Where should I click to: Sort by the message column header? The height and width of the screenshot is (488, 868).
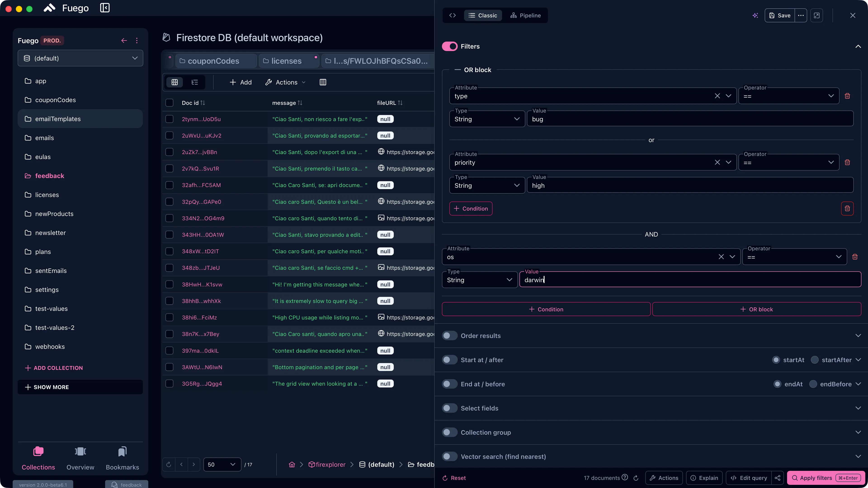click(x=287, y=103)
